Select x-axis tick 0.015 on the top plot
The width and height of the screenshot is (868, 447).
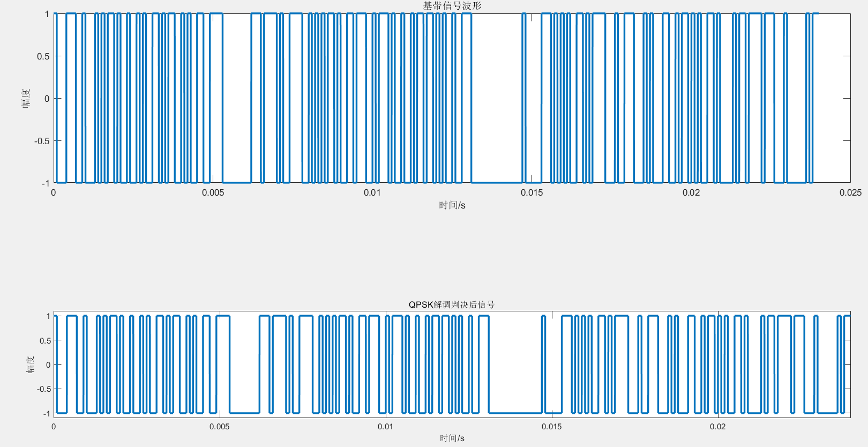532,192
